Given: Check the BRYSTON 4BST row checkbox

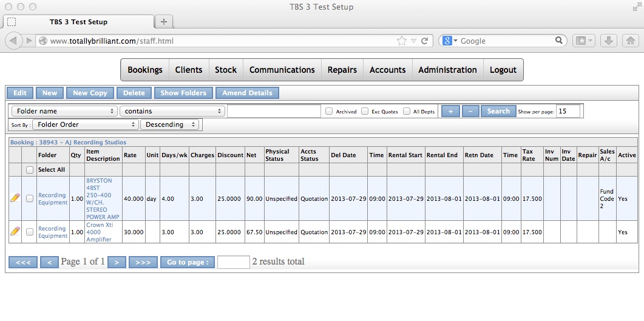Looking at the screenshot, I should click(30, 198).
